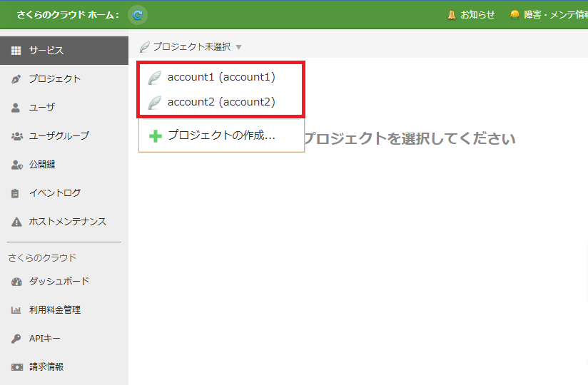588x385 pixels.
Task: Click the gauge icon beside ダッシュボード
Action: tap(16, 282)
